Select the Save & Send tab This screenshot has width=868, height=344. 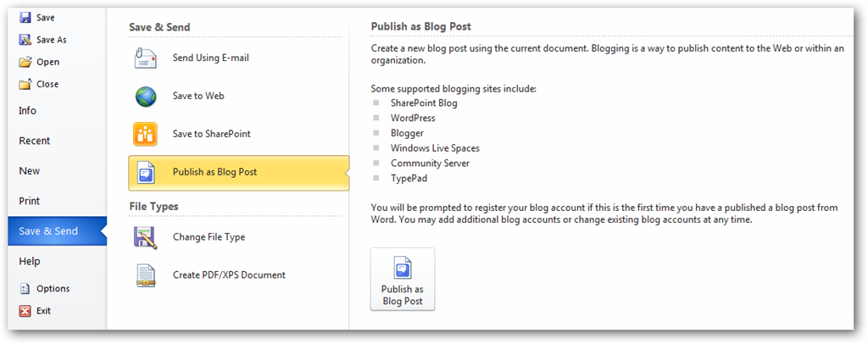click(48, 231)
